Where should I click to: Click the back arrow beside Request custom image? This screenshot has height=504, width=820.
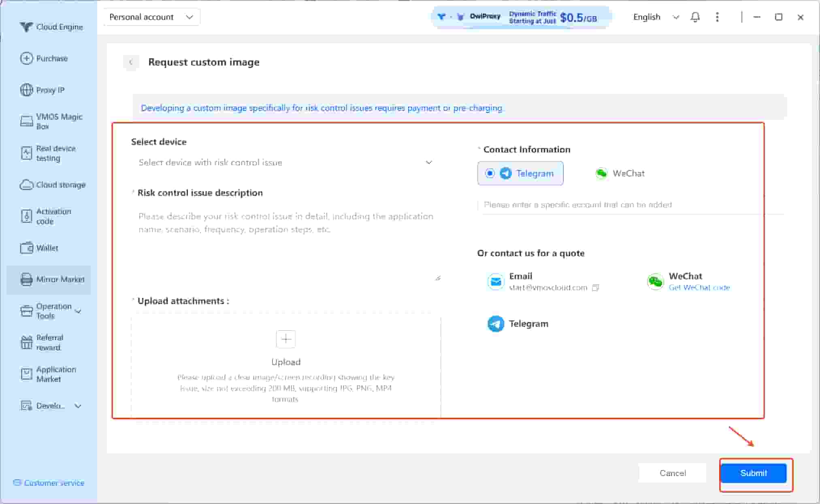coord(131,62)
